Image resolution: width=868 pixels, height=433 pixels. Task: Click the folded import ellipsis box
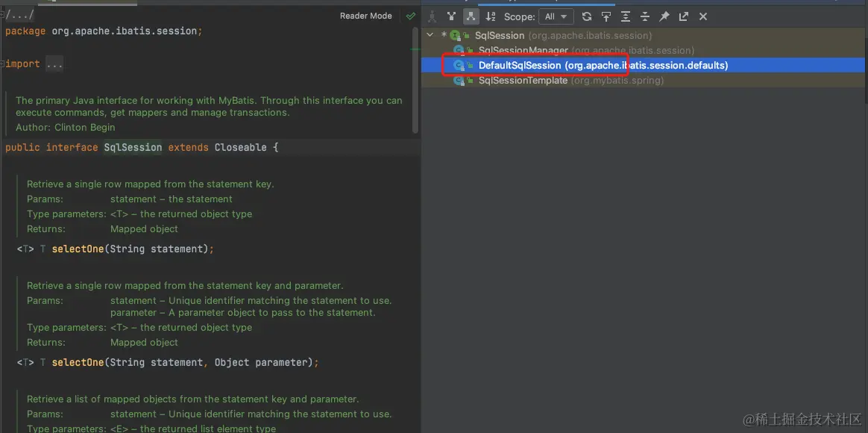click(x=54, y=63)
